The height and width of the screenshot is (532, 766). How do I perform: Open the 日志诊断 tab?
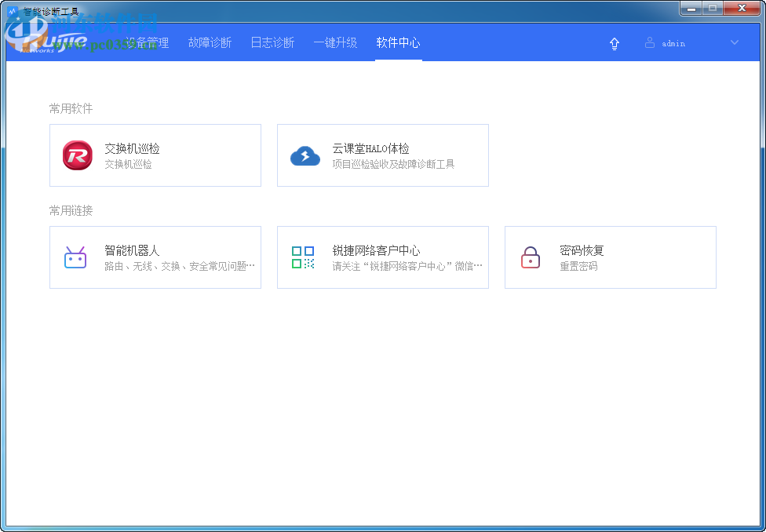click(272, 43)
